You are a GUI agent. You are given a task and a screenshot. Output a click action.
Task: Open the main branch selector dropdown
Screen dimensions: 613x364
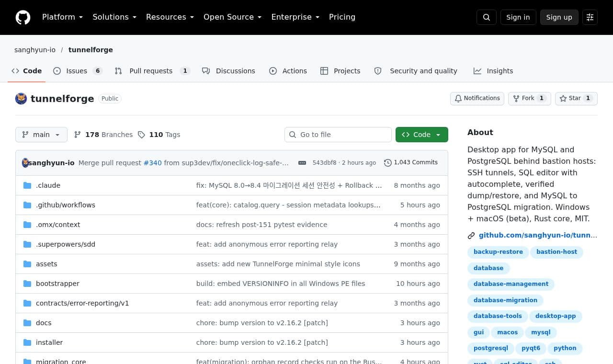coord(41,135)
